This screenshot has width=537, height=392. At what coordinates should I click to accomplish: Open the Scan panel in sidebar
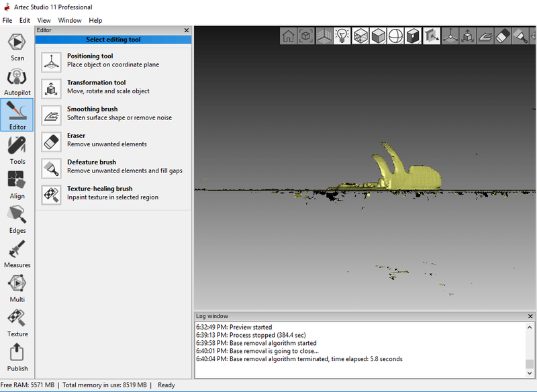point(17,46)
